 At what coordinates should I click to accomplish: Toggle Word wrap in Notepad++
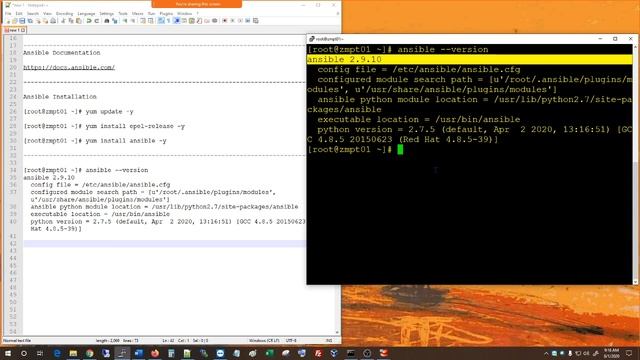pos(161,21)
